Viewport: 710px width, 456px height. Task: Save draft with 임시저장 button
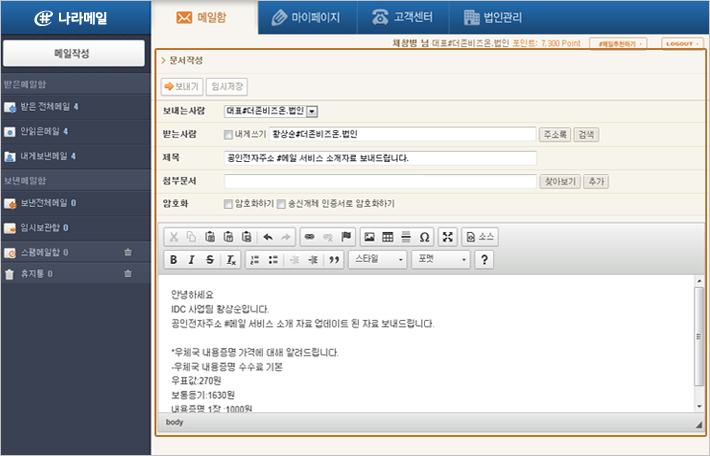tap(227, 86)
